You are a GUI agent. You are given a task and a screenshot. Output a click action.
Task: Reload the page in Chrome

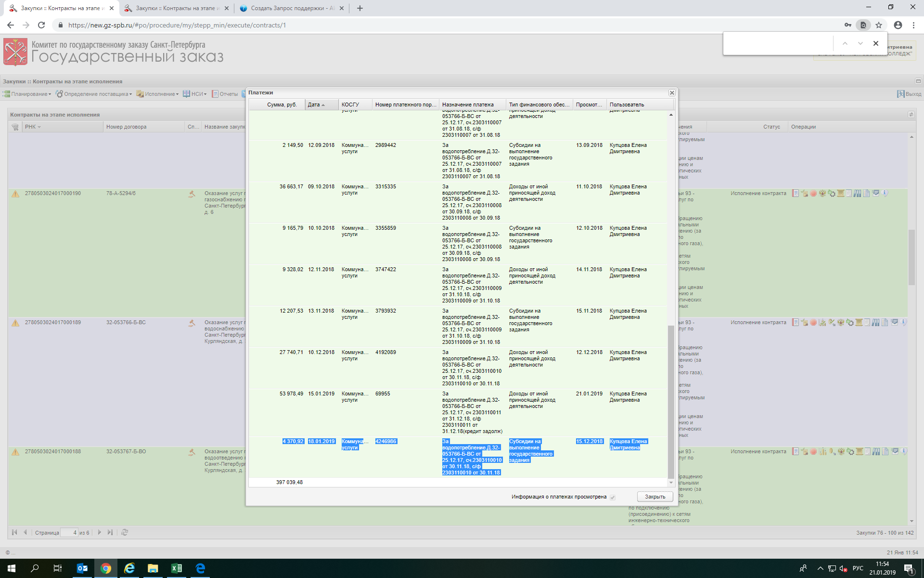point(41,25)
